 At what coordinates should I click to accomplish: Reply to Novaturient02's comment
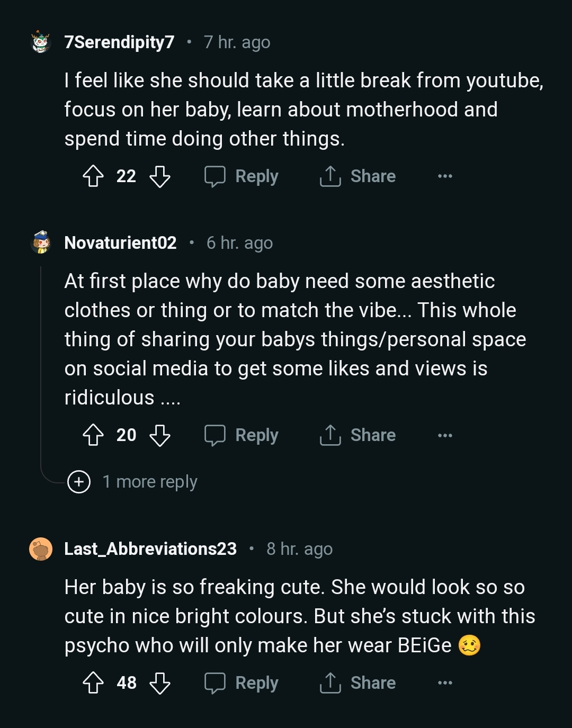click(242, 435)
